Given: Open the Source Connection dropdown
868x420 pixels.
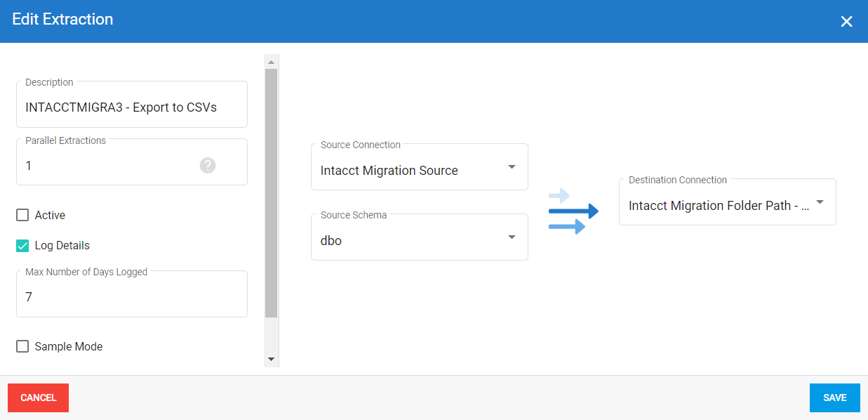Looking at the screenshot, I should tap(419, 171).
